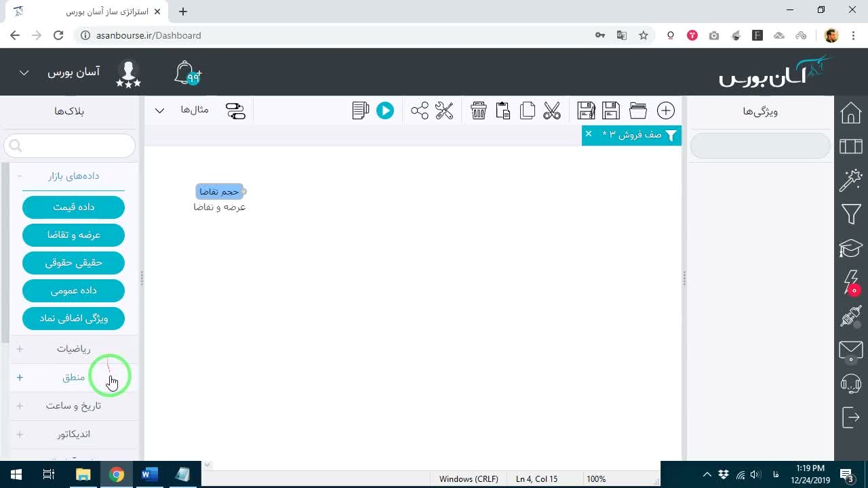Open the magic wand sidebar icon
The width and height of the screenshot is (868, 488).
(851, 181)
